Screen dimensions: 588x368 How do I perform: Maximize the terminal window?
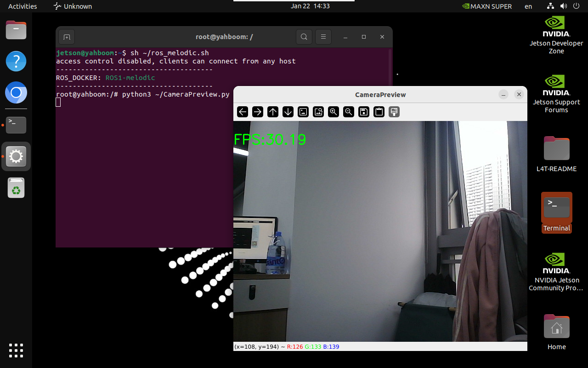tap(364, 37)
